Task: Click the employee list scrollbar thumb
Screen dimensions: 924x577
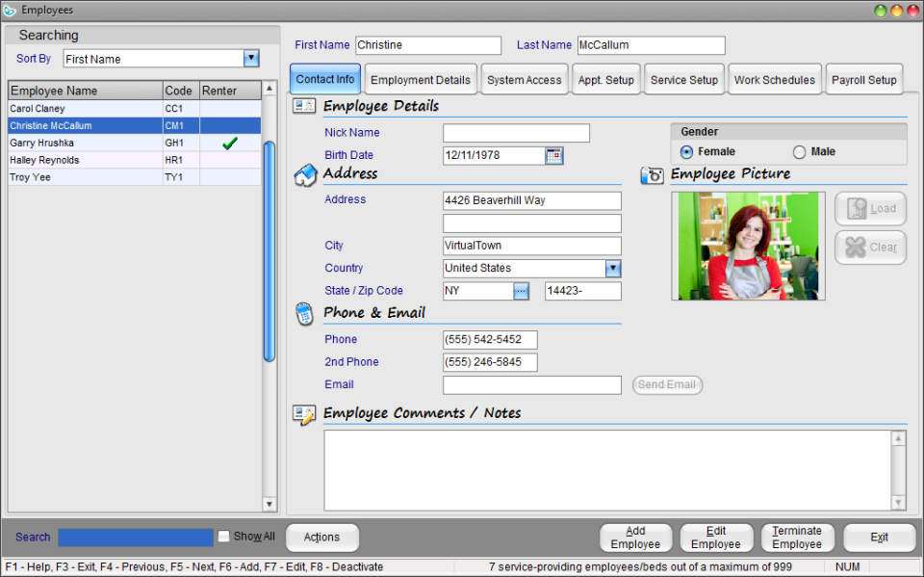Action: click(x=269, y=250)
